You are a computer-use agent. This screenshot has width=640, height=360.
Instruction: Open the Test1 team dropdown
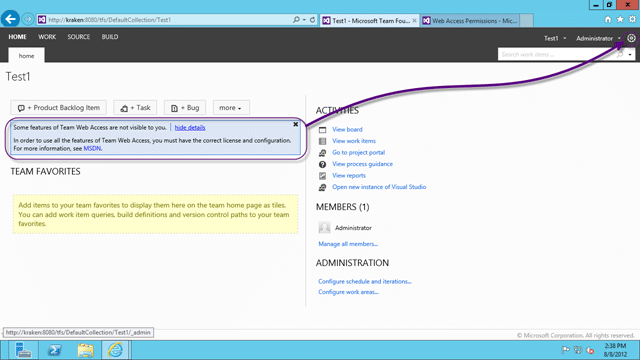555,38
